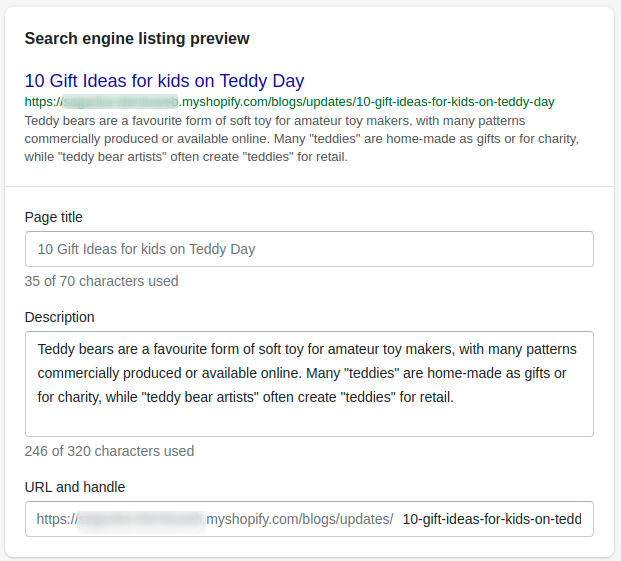Click the 'Page title' label
The image size is (621, 561).
coord(53,217)
